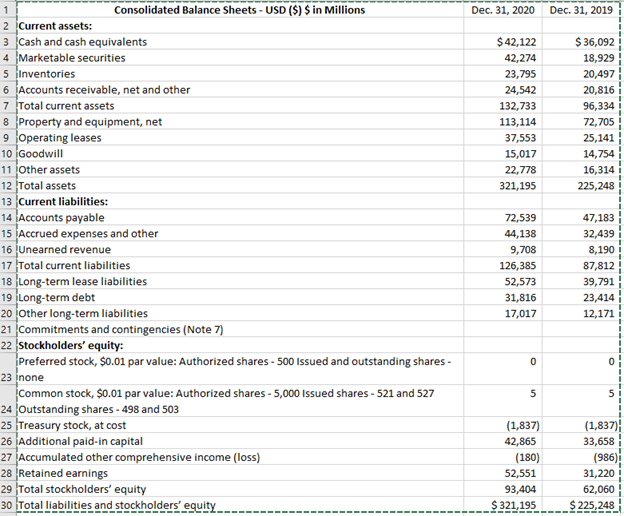Click Treasury stock, at cost cell
Screen dimensions: 624x516
240,425
